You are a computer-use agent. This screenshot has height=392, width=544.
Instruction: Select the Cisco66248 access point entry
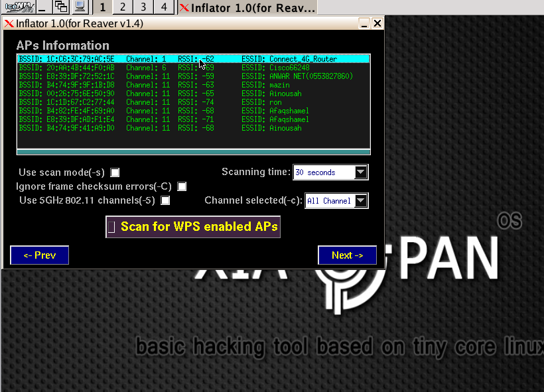(192, 67)
